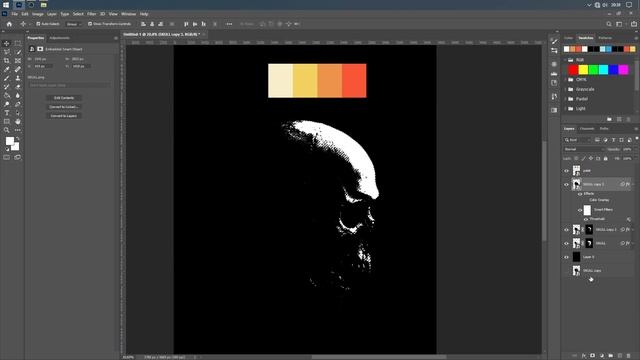The height and width of the screenshot is (360, 640).
Task: Toggle Threshold smart filter visibility
Action: coord(586,219)
